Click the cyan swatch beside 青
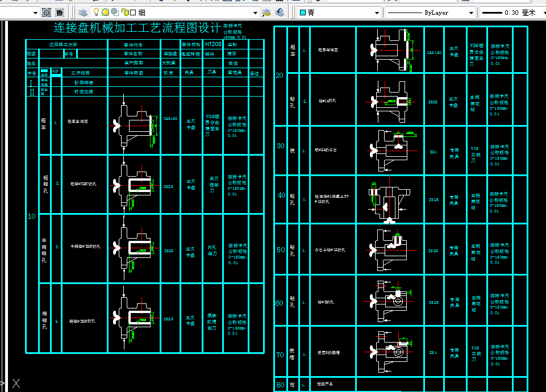Screen dimensions: 546x392 (x=303, y=13)
